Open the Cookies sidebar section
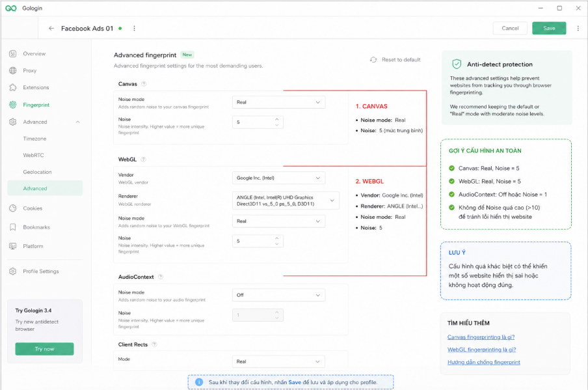The width and height of the screenshot is (588, 390). point(33,208)
